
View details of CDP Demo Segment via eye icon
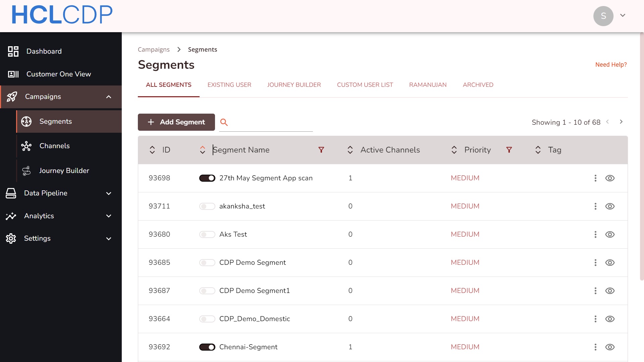(x=610, y=262)
